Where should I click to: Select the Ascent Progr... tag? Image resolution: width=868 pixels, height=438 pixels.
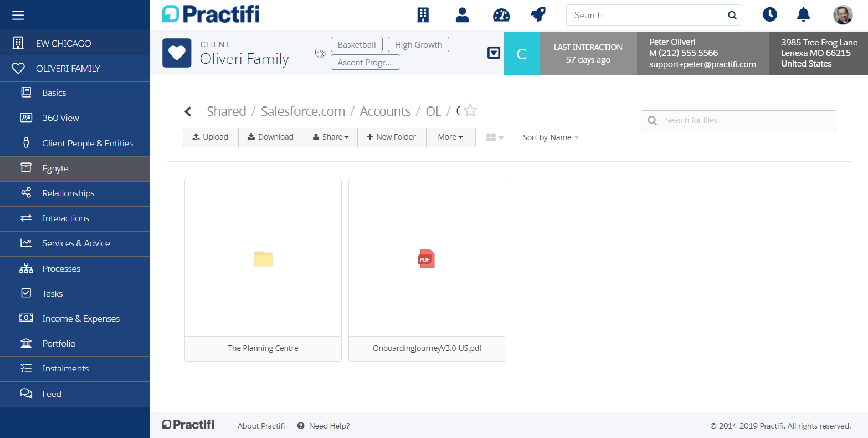pos(365,62)
